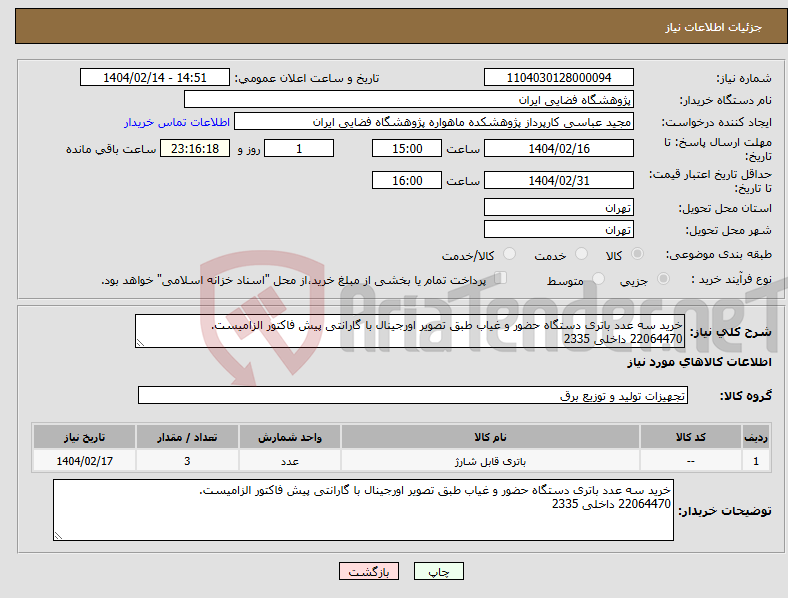Click the نام کالا column header

[490, 437]
